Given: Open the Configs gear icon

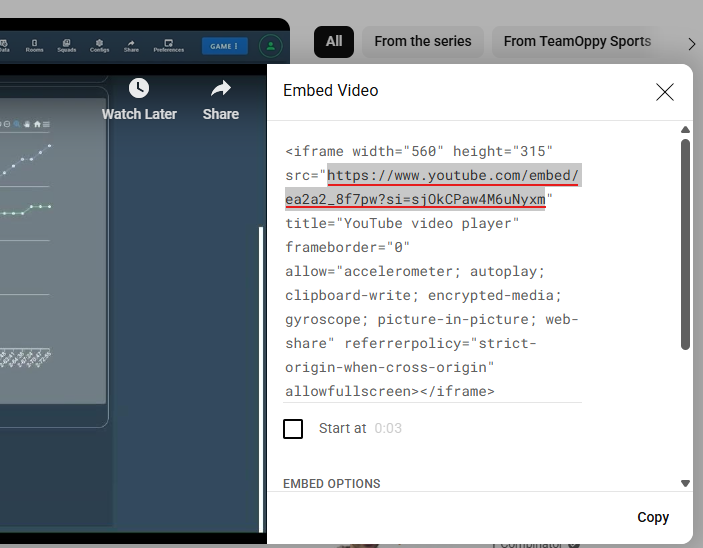Looking at the screenshot, I should (99, 46).
